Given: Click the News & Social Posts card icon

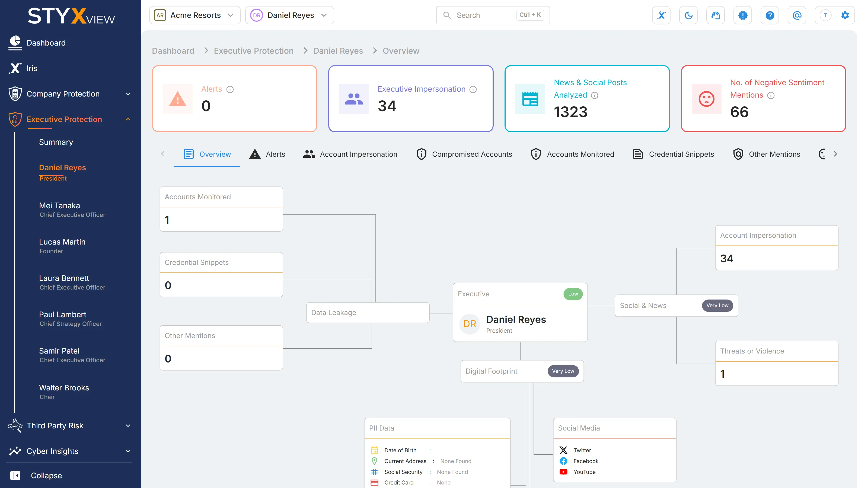Looking at the screenshot, I should [530, 99].
